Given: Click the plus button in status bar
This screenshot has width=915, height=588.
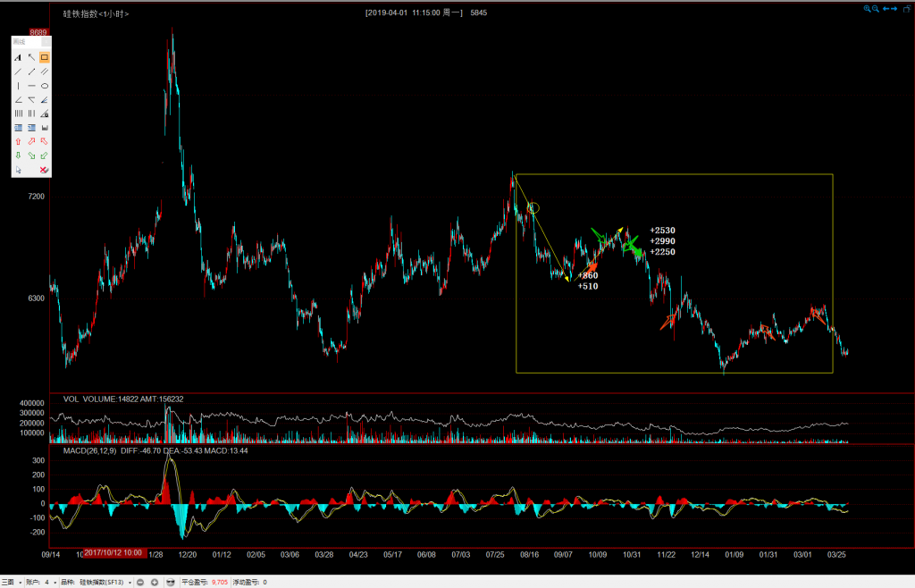Looking at the screenshot, I should 155,582.
